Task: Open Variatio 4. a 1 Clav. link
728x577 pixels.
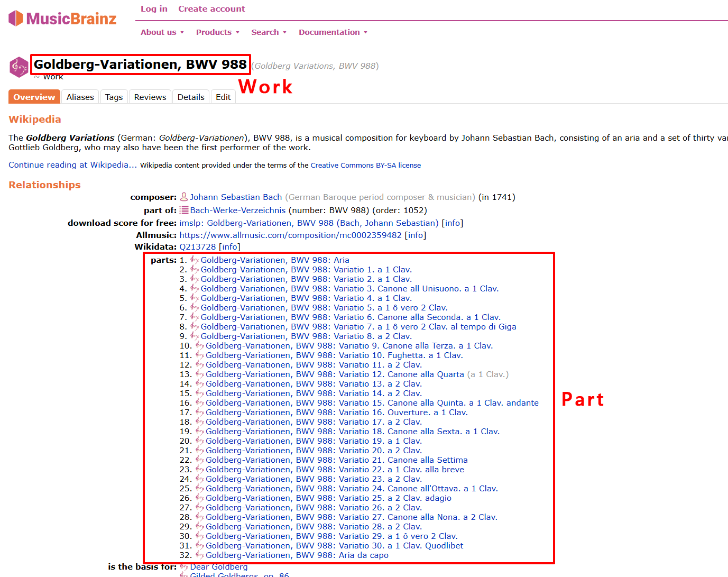Action: [x=306, y=298]
